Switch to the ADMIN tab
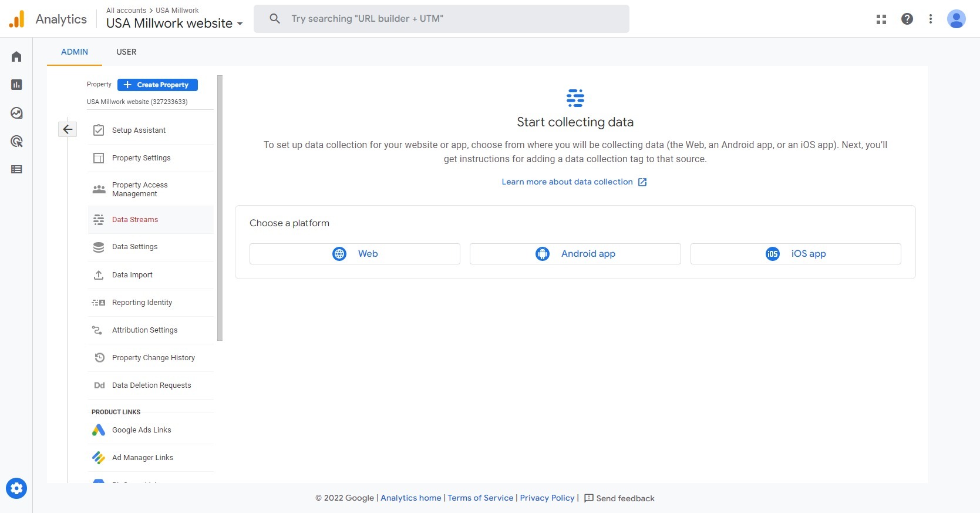 [x=75, y=52]
